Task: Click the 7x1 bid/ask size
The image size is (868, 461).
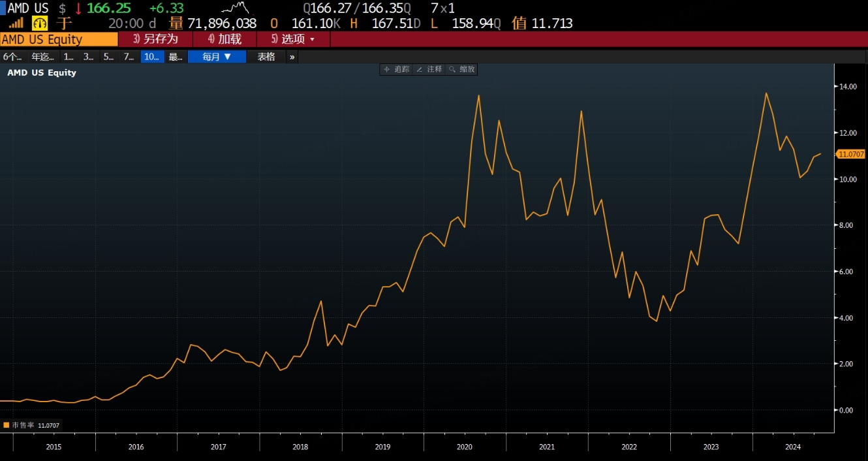Action: pos(443,8)
